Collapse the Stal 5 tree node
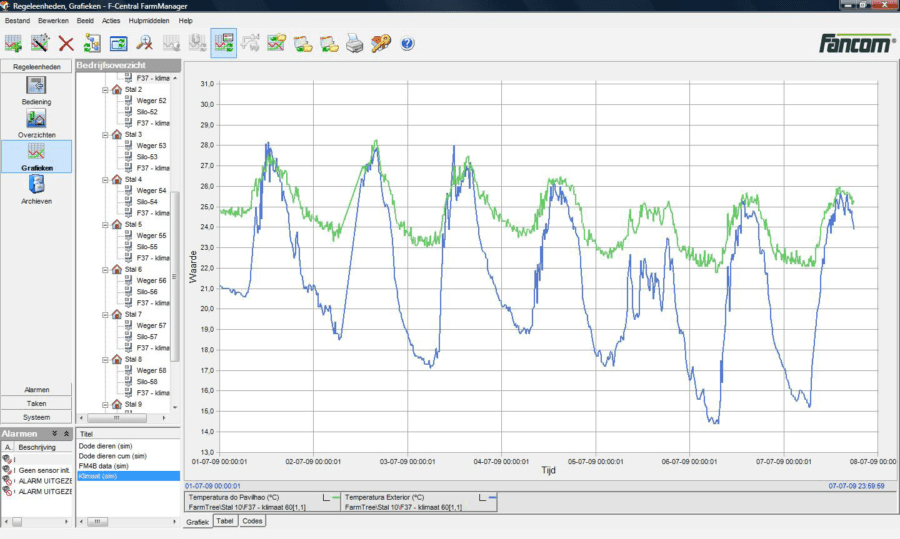900x539 pixels. coord(105,225)
